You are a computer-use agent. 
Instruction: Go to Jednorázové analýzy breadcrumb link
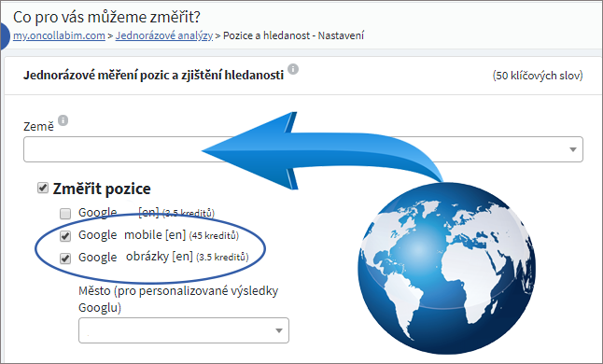click(x=164, y=35)
